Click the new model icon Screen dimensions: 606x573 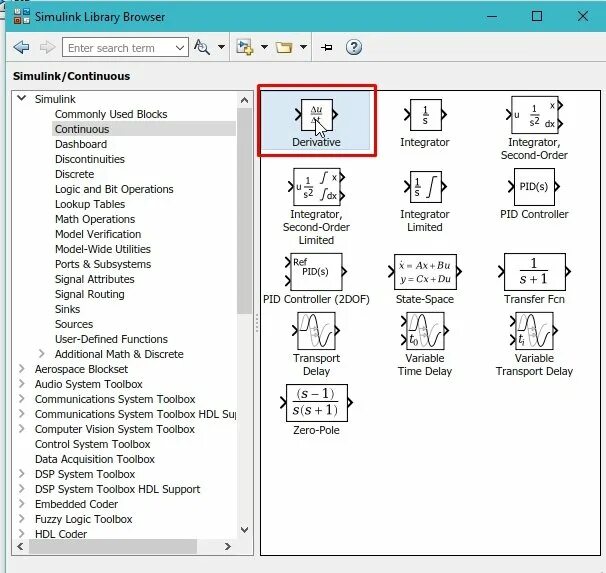[245, 47]
